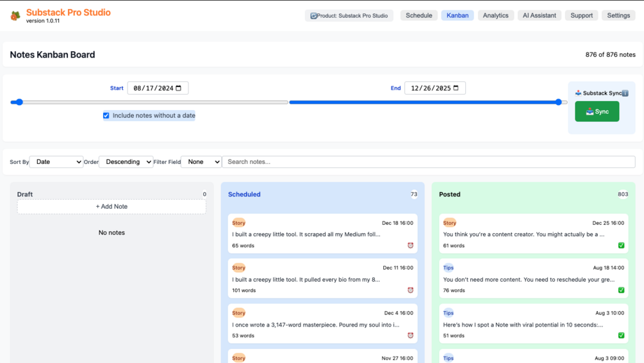644x363 pixels.
Task: Click the end date slider handle
Action: pos(559,102)
